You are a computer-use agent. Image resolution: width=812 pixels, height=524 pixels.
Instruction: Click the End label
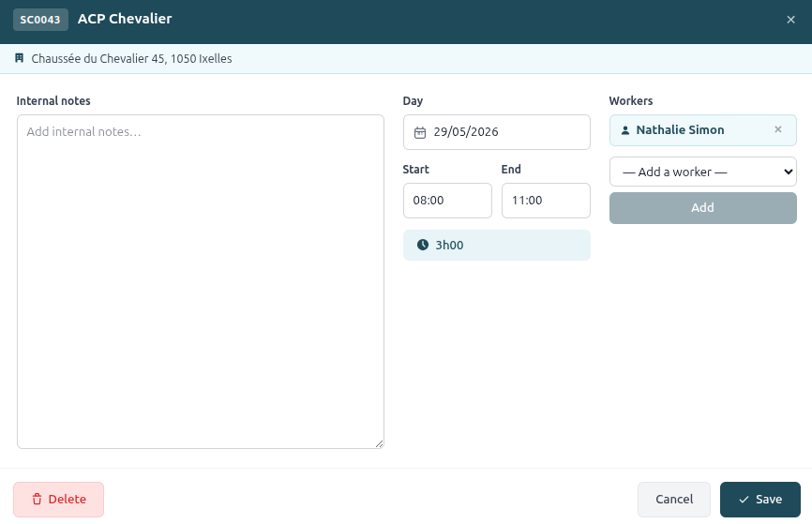click(511, 170)
